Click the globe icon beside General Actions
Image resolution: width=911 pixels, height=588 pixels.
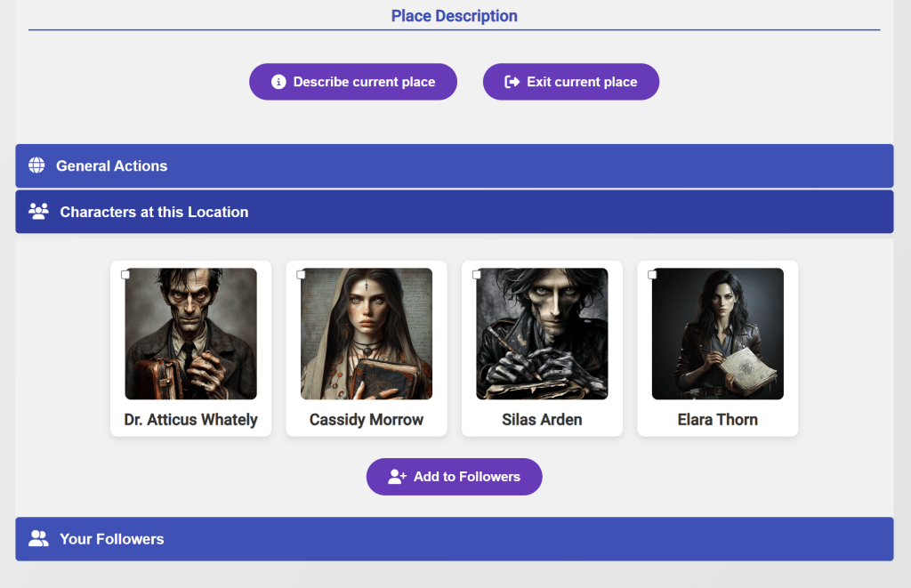click(36, 165)
